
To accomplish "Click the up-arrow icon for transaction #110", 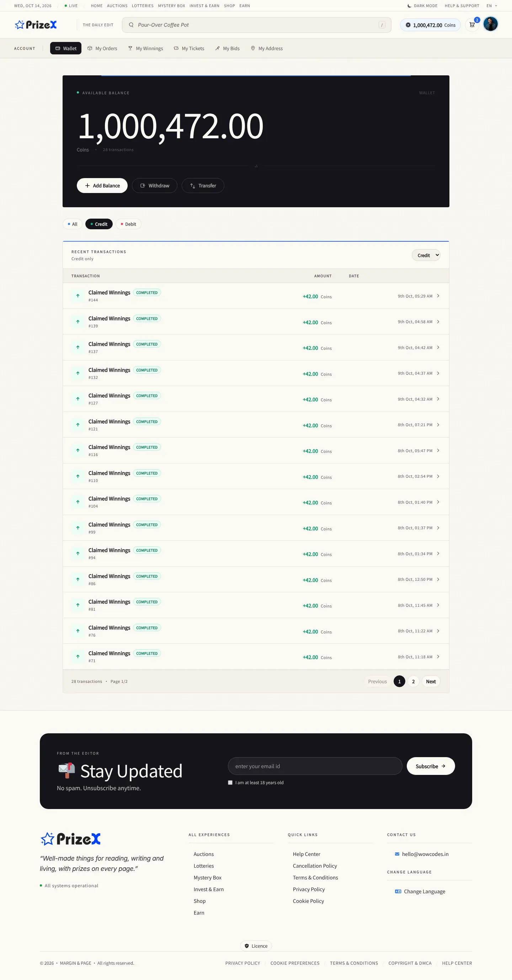I will pos(78,476).
